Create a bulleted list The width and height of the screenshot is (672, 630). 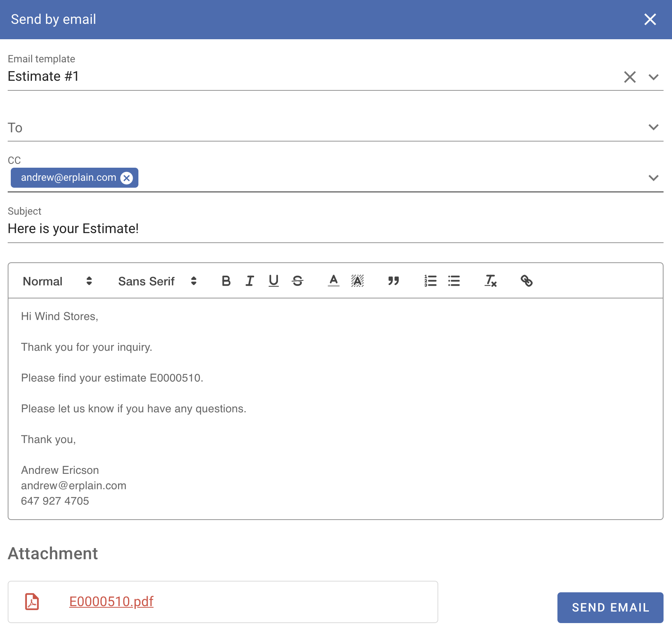(x=454, y=281)
